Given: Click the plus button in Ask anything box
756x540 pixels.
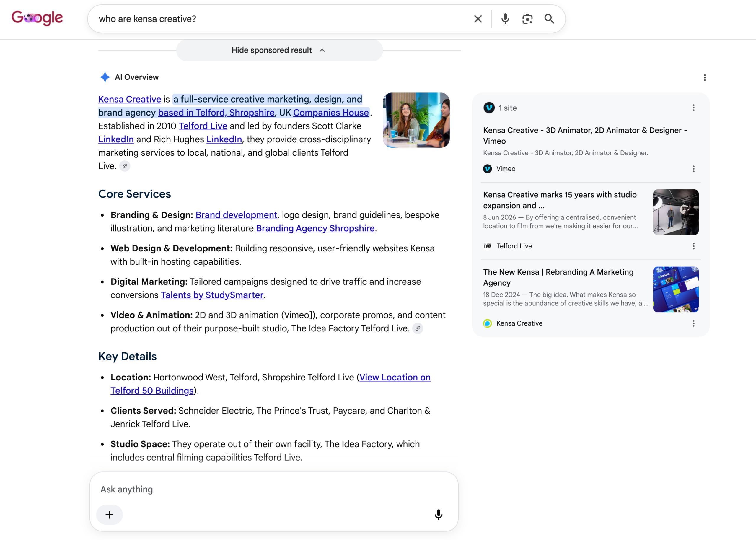Looking at the screenshot, I should pos(109,515).
